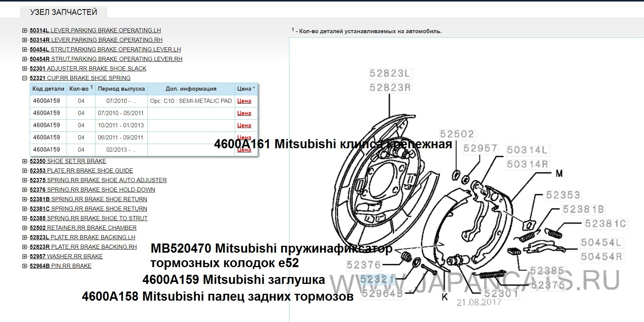Click diagram label 52381C

click(x=606, y=224)
